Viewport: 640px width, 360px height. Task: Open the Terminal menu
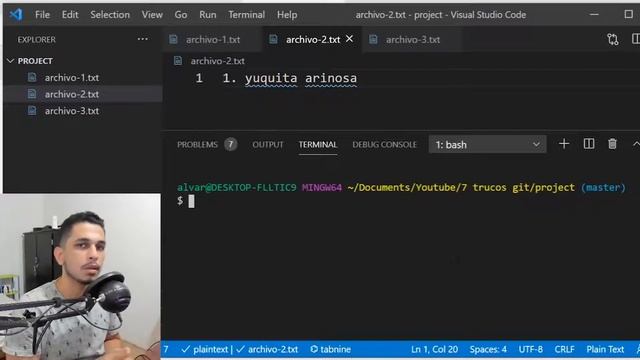pyautogui.click(x=247, y=15)
